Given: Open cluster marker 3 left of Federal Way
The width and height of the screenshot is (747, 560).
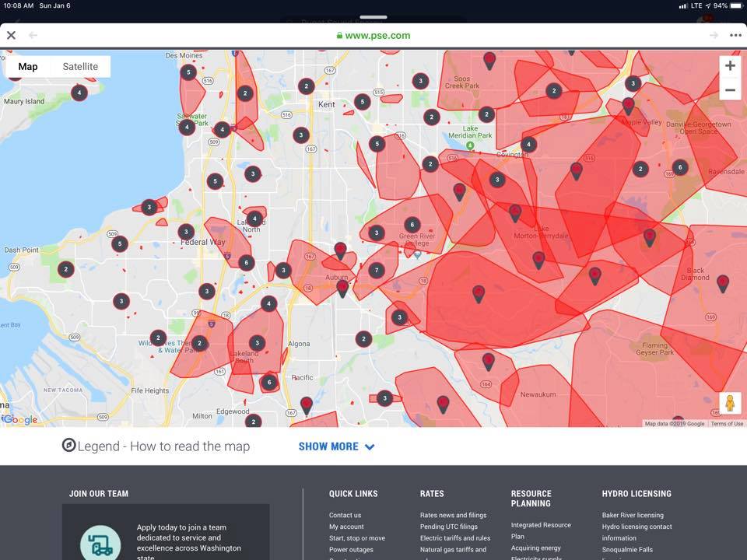Looking at the screenshot, I should pos(186,232).
